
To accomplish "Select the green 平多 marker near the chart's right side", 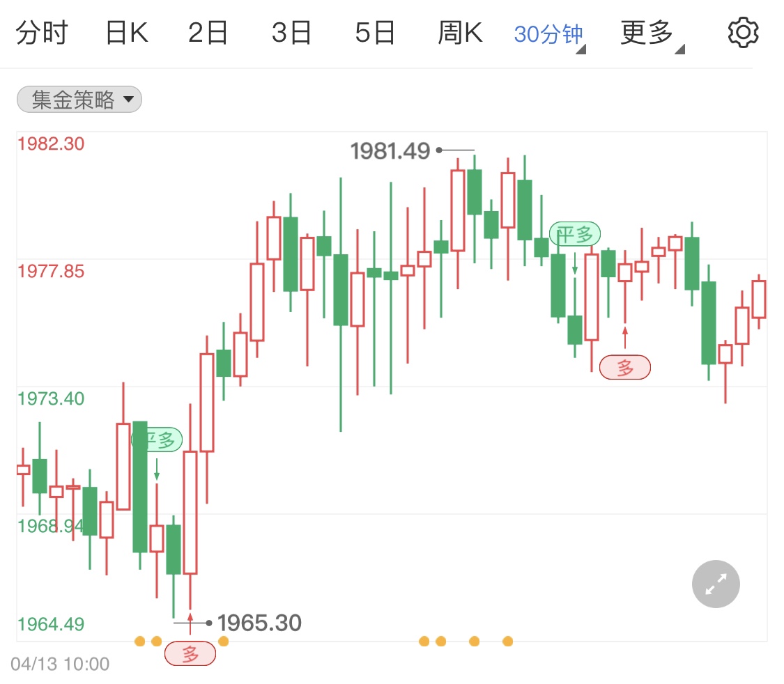I will 575,234.
